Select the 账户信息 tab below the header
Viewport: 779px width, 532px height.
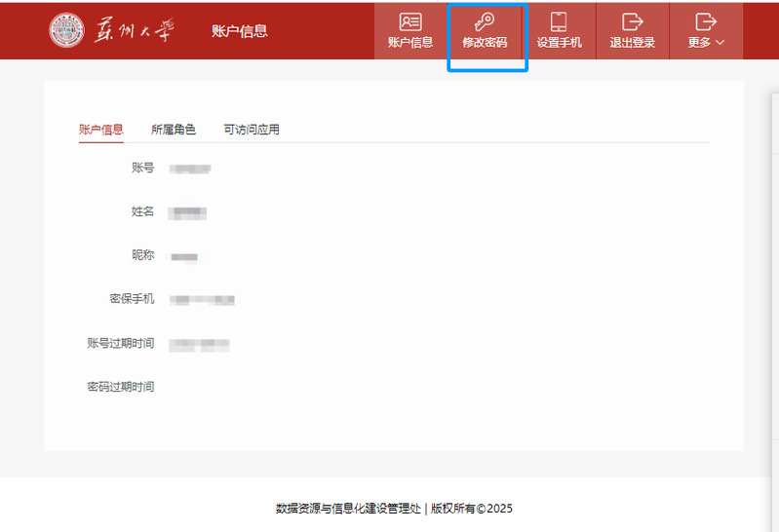101,130
